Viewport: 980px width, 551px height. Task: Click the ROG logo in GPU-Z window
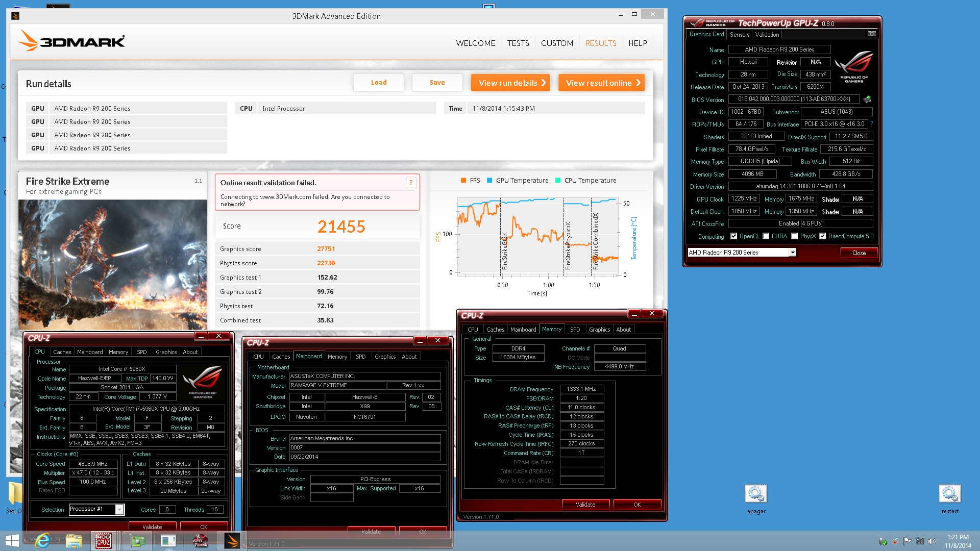click(x=854, y=66)
